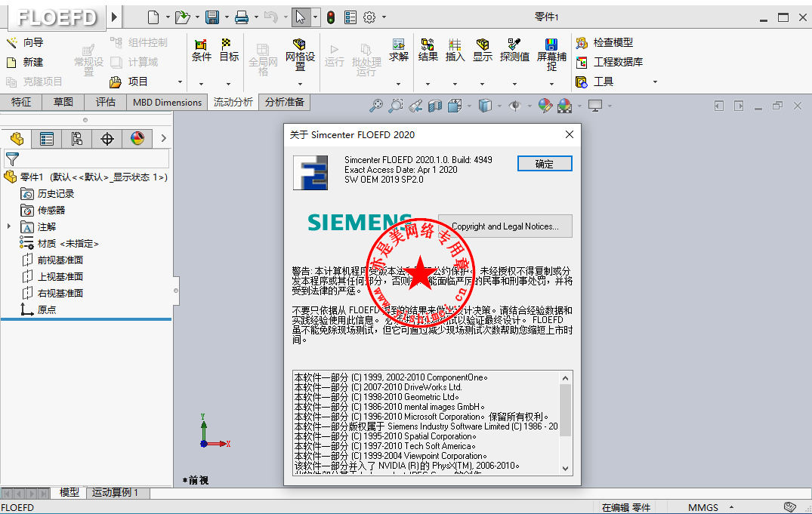Click the 工具 tools button
This screenshot has height=514, width=812.
point(594,82)
